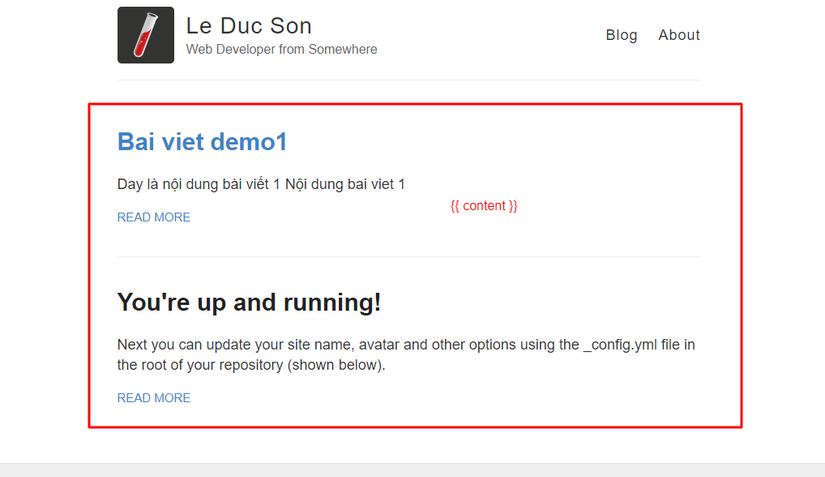This screenshot has height=477, width=825.
Task: Open the "You're up and running!" post
Action: (249, 301)
